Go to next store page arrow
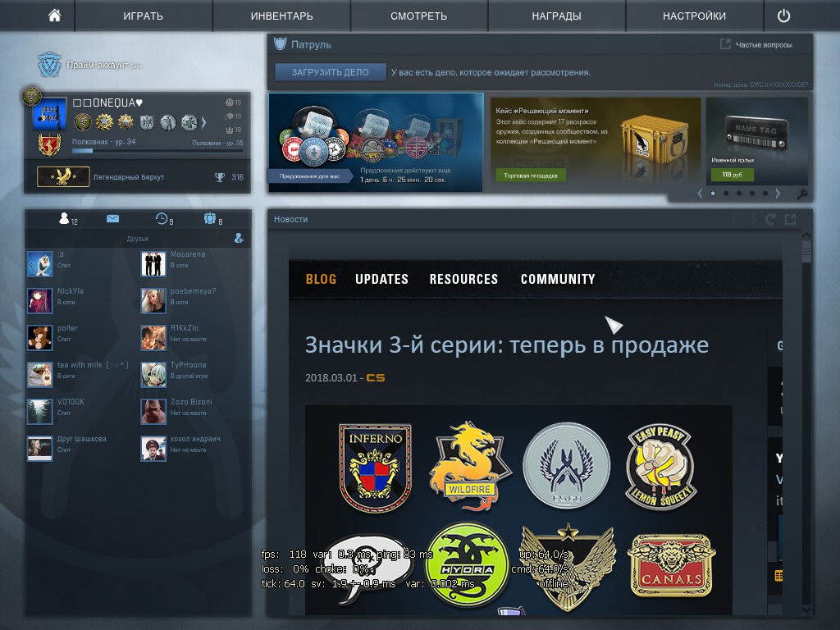This screenshot has height=630, width=840. [x=778, y=194]
